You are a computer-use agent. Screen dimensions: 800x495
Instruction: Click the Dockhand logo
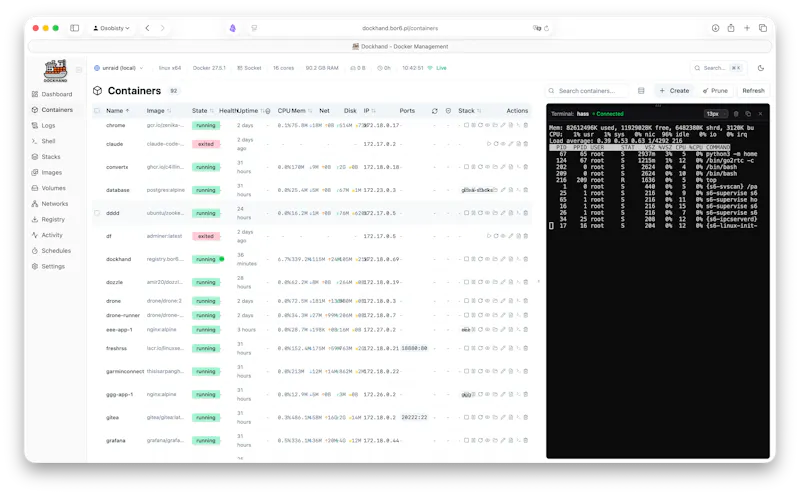(56, 70)
